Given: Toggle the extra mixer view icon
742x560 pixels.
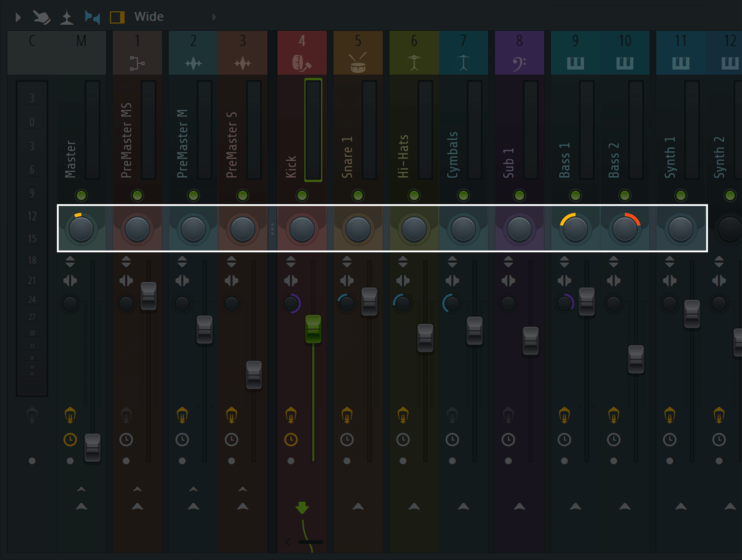Looking at the screenshot, I should pyautogui.click(x=92, y=17).
